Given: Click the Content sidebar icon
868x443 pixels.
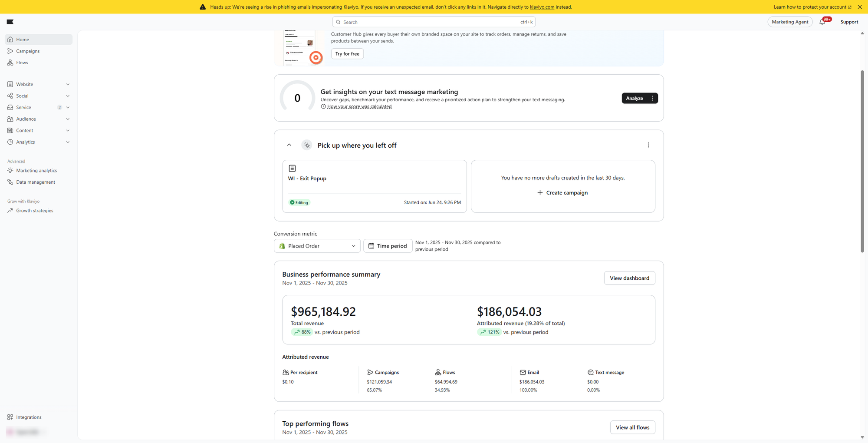Looking at the screenshot, I should pyautogui.click(x=10, y=130).
